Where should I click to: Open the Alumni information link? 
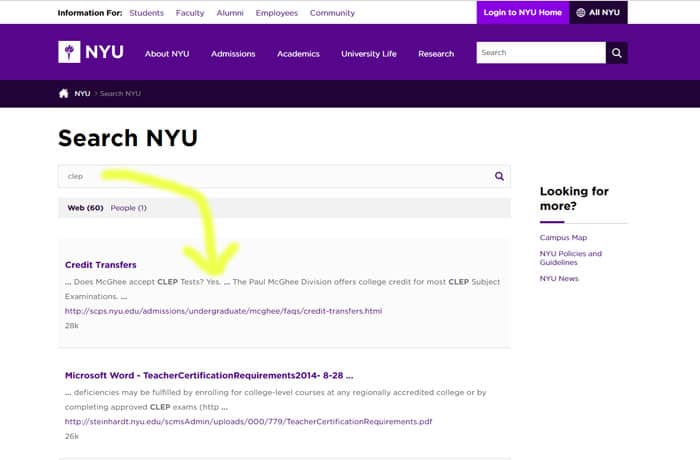click(x=230, y=13)
